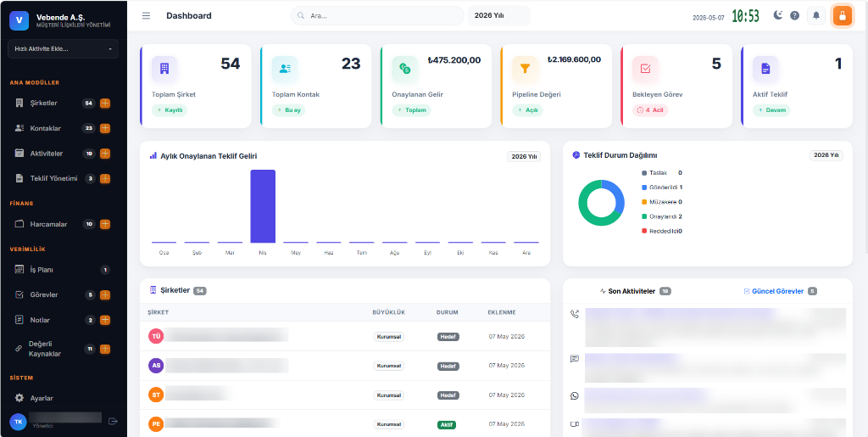This screenshot has height=437, width=868.
Task: Click the Pipeline Değeri funnel icon
Action: click(x=525, y=69)
